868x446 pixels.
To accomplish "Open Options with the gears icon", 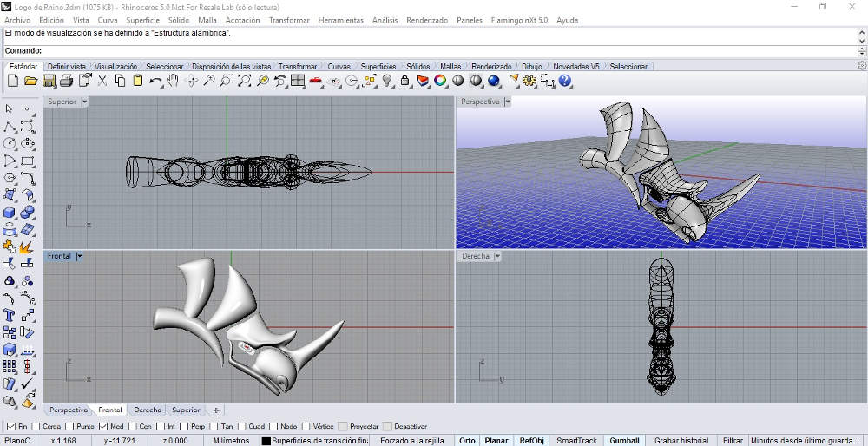I will click(x=529, y=81).
